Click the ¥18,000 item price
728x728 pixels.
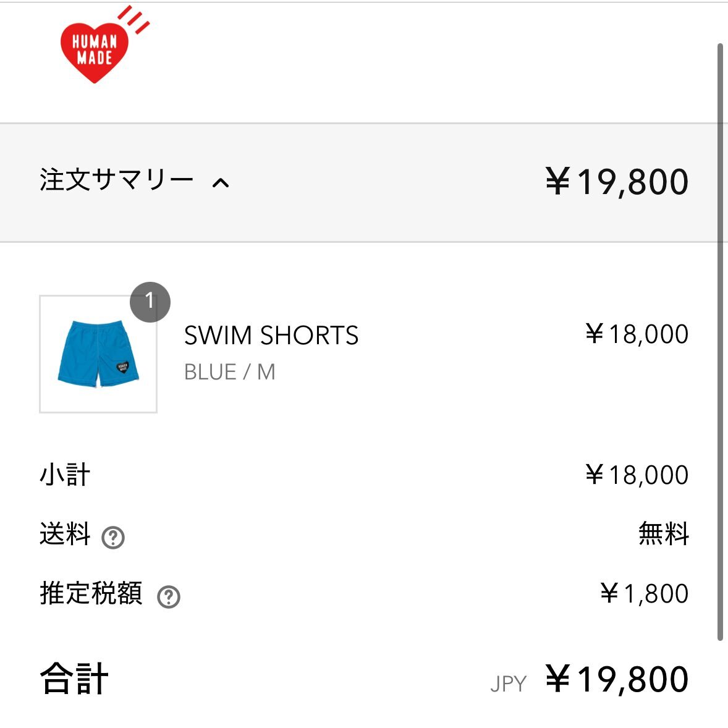[637, 334]
